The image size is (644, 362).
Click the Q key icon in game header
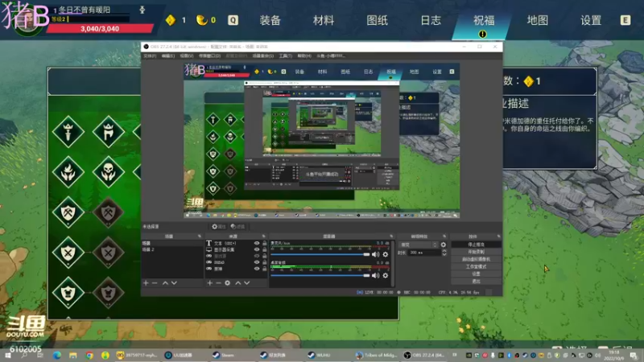coord(233,20)
